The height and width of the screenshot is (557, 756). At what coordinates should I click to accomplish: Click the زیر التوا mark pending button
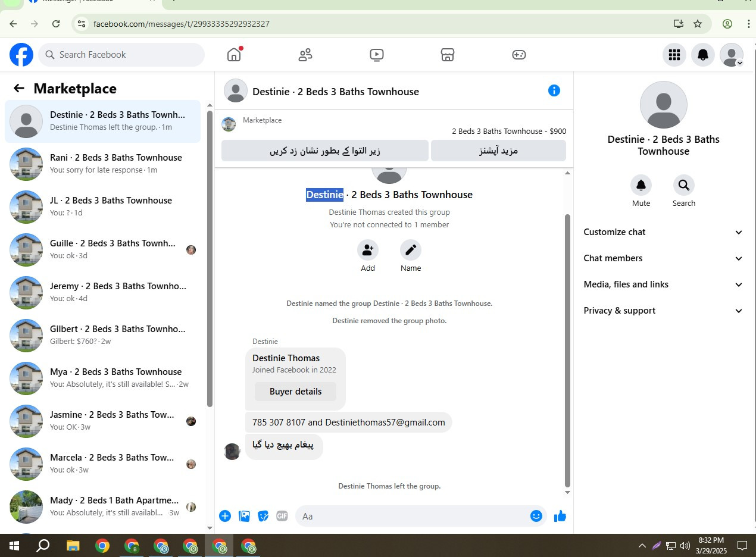coord(325,151)
